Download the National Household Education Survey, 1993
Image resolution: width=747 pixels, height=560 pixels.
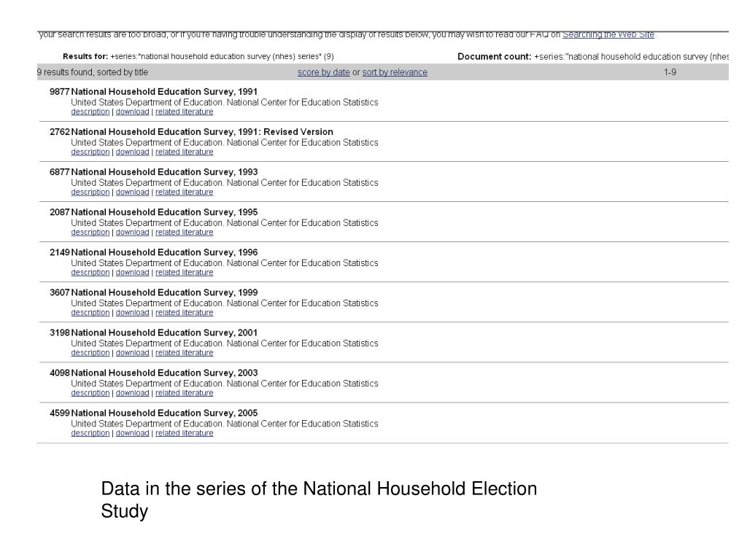[133, 192]
